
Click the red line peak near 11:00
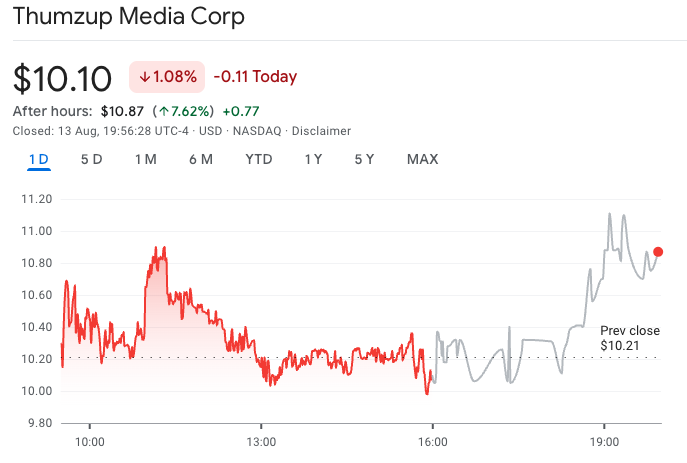pos(157,247)
